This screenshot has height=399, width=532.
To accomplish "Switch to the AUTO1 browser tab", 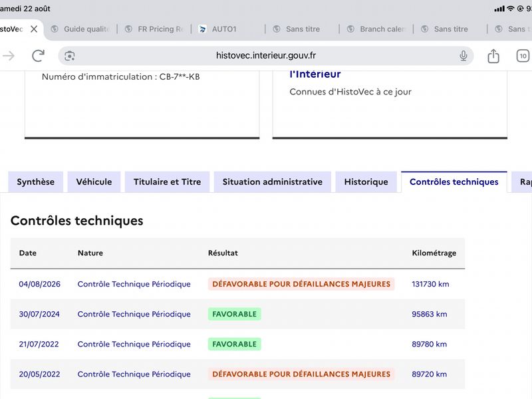I will pos(229,29).
